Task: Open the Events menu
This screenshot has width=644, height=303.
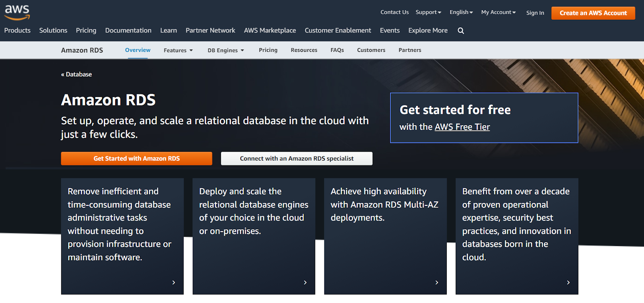Action: [x=390, y=31]
